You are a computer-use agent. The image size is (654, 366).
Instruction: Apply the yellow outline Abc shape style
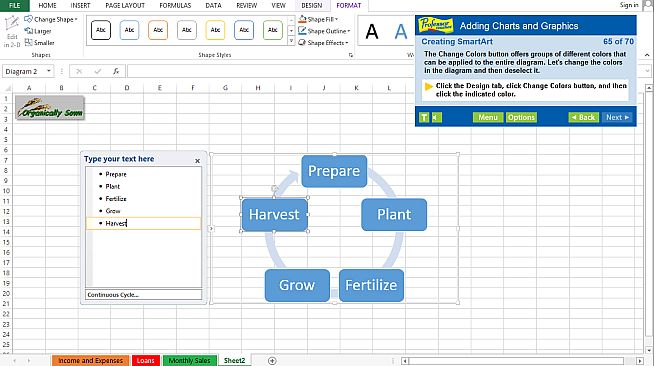click(215, 30)
